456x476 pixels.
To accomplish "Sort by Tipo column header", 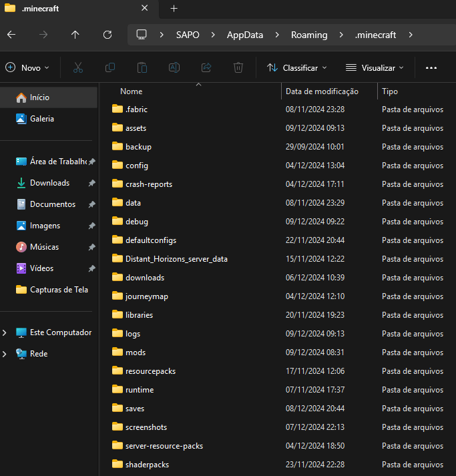I will tap(390, 91).
